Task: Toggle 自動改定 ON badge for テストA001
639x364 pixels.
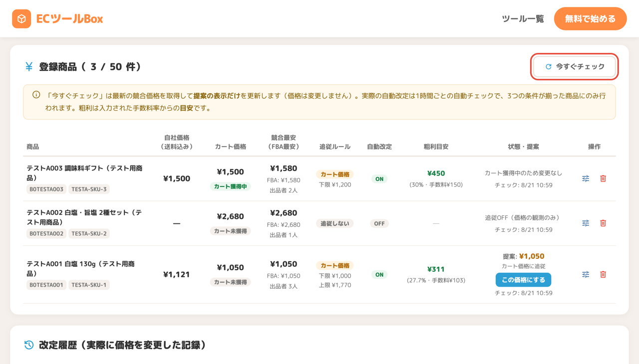Action: [379, 275]
